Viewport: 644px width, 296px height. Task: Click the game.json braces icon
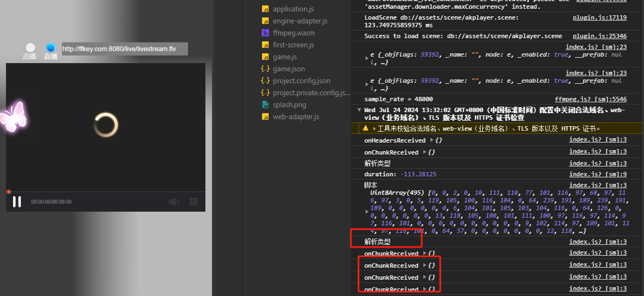265,69
